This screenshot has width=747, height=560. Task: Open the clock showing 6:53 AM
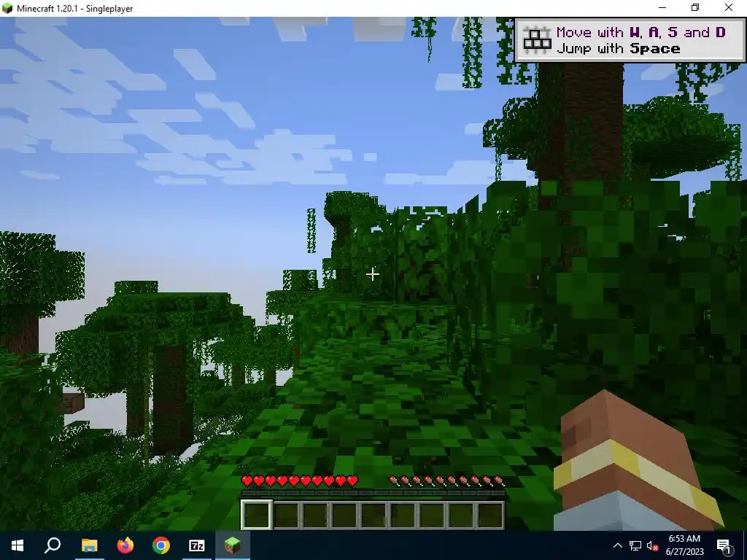coord(684,545)
